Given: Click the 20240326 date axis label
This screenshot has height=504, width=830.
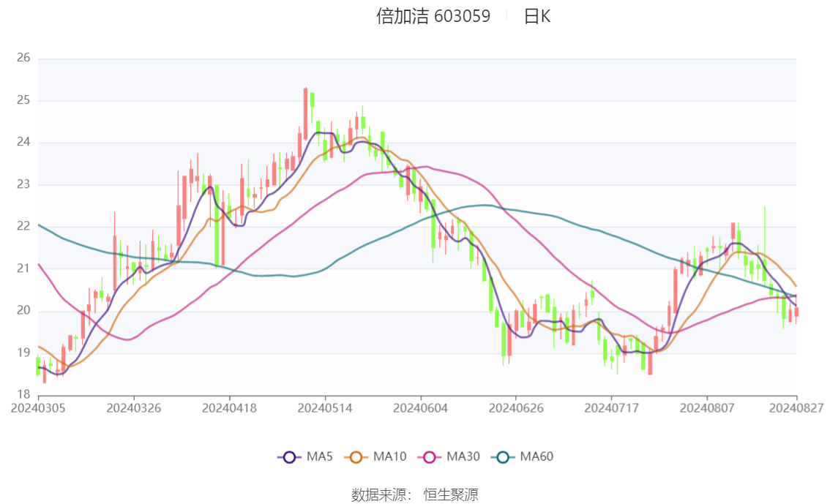Looking at the screenshot, I should [134, 408].
